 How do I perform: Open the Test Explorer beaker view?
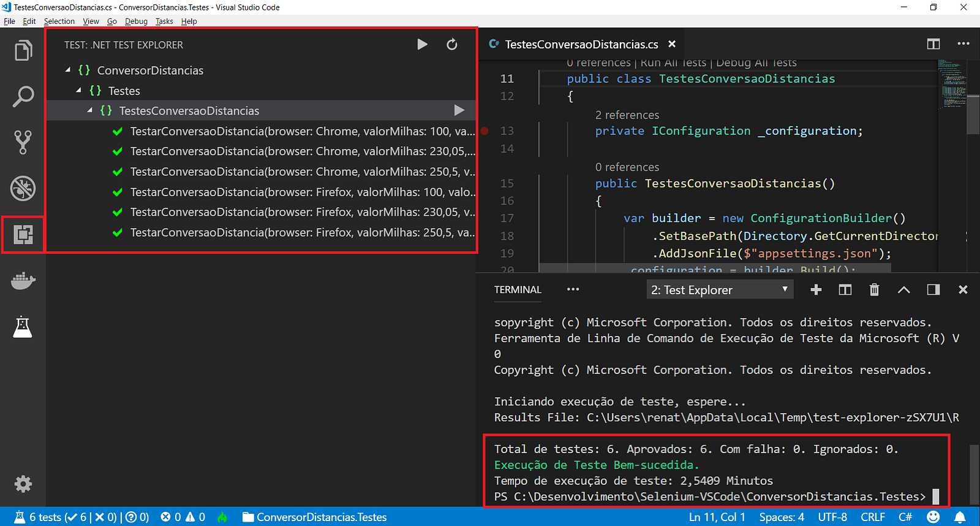23,327
